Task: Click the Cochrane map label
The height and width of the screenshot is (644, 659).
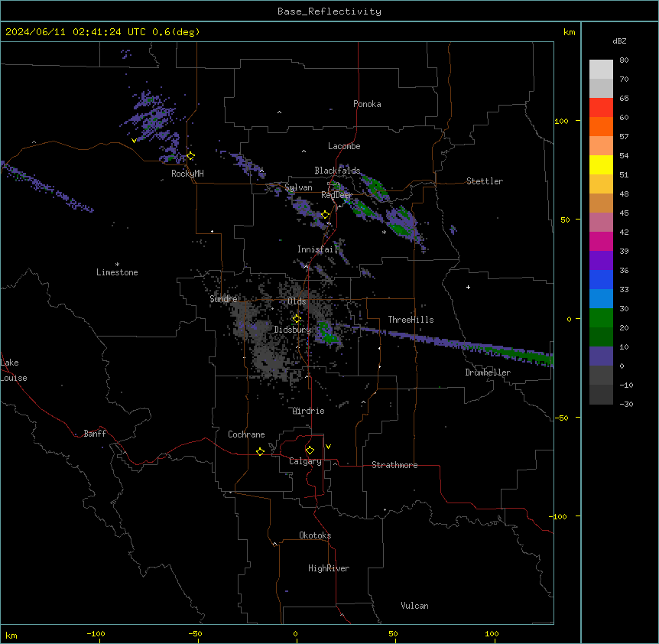Action: [246, 434]
